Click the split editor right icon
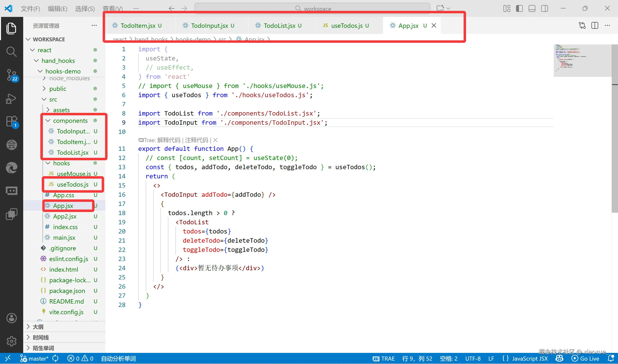 pos(595,26)
